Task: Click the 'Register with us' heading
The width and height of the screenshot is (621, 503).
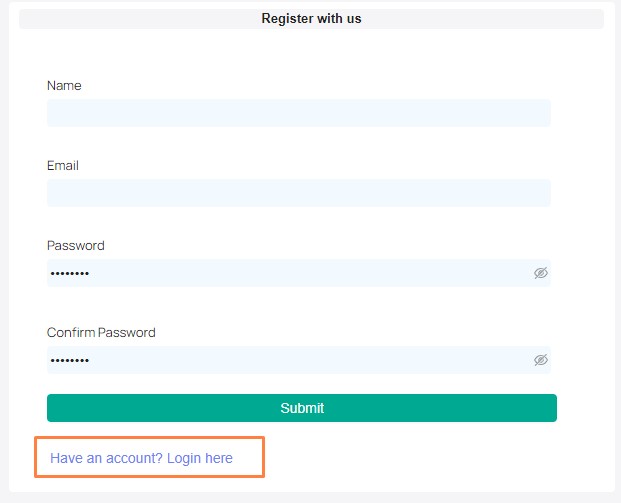Action: click(311, 19)
